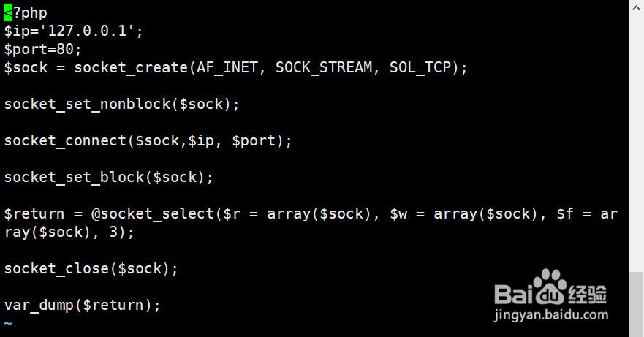Image resolution: width=644 pixels, height=337 pixels.
Task: Click the socket_set_block line
Action: click(108, 178)
